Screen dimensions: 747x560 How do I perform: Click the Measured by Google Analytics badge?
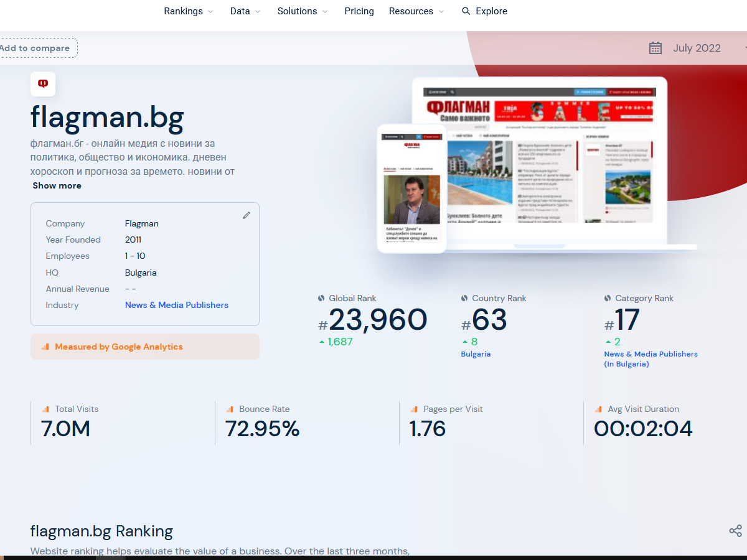[x=145, y=347]
